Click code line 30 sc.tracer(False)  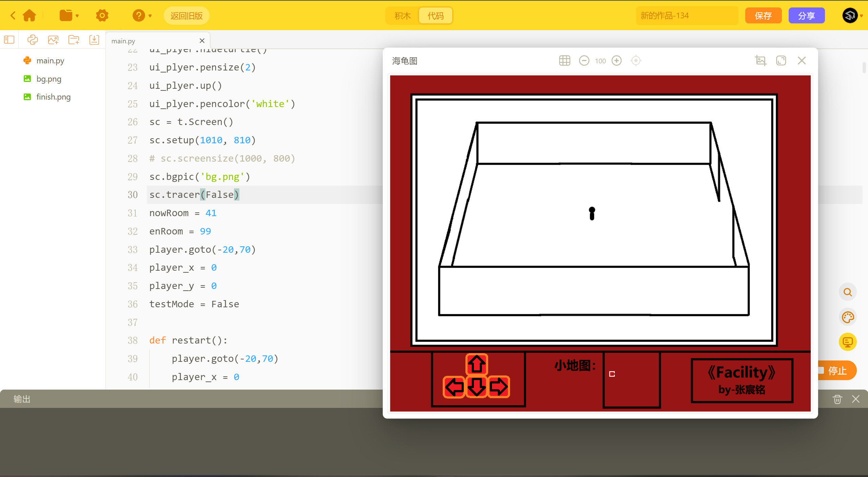coord(194,195)
